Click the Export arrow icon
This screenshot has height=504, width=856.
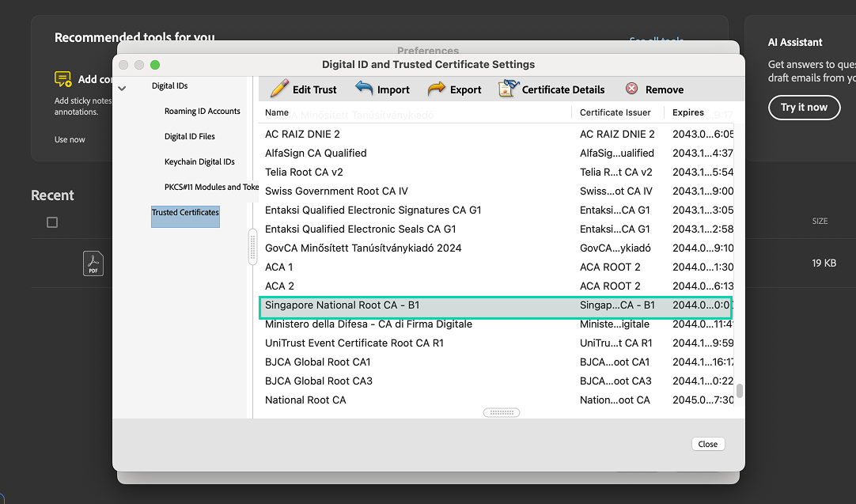click(x=437, y=89)
